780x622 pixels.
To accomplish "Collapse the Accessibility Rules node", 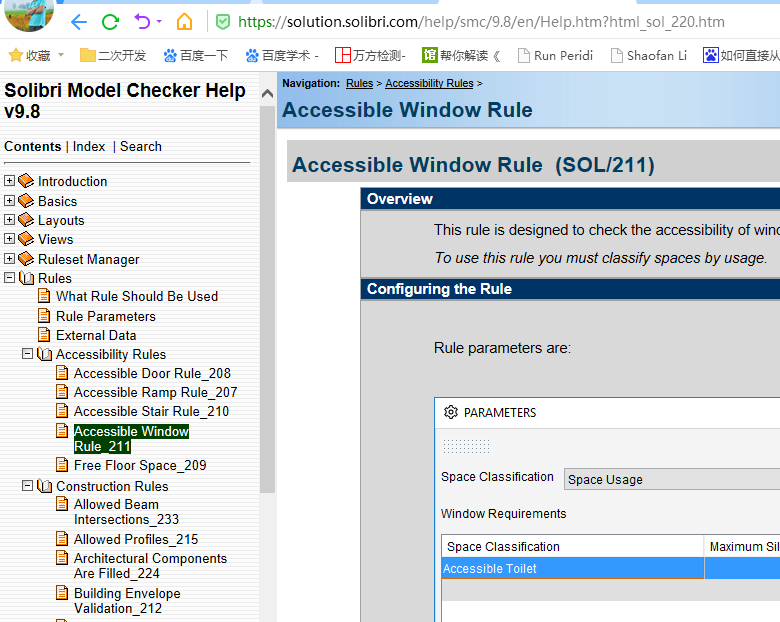I will pyautogui.click(x=27, y=353).
